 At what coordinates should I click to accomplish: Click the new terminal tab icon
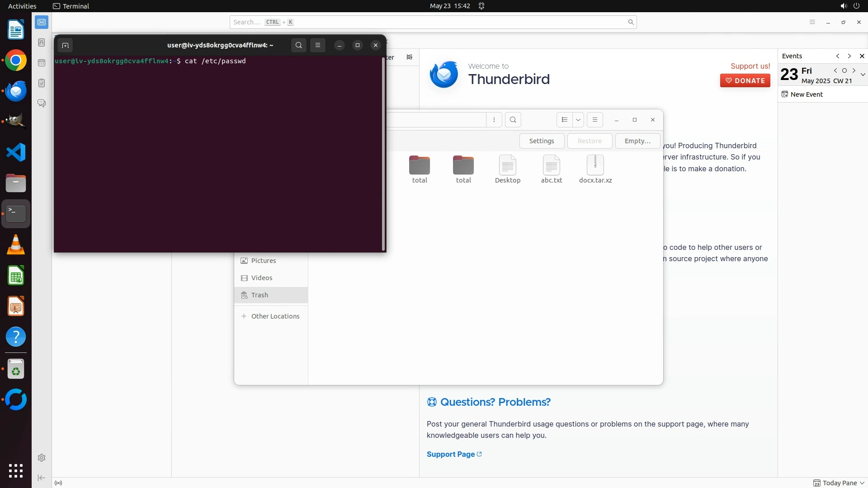(65, 45)
